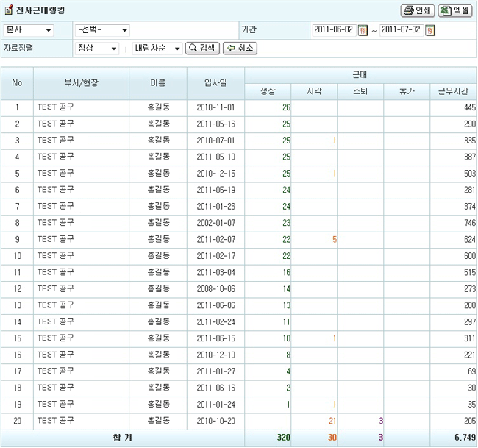Click the 정상 column header
The image size is (478, 448).
(x=268, y=91)
